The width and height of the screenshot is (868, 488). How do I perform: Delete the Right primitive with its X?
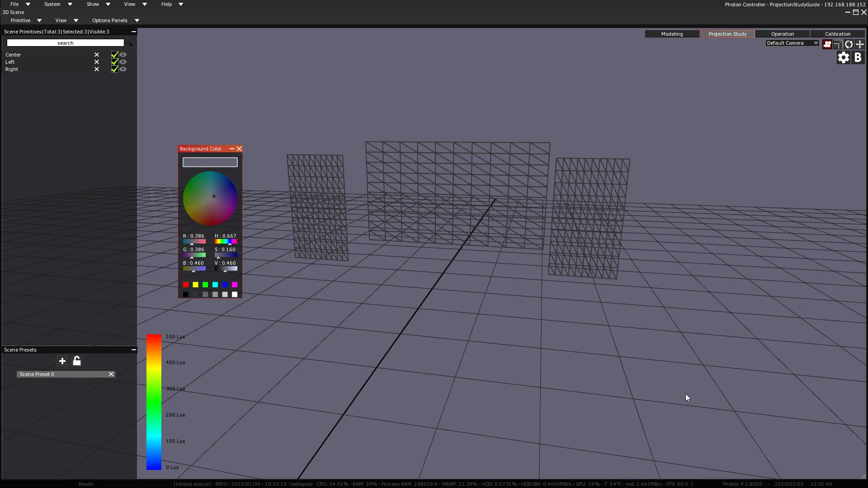point(96,69)
